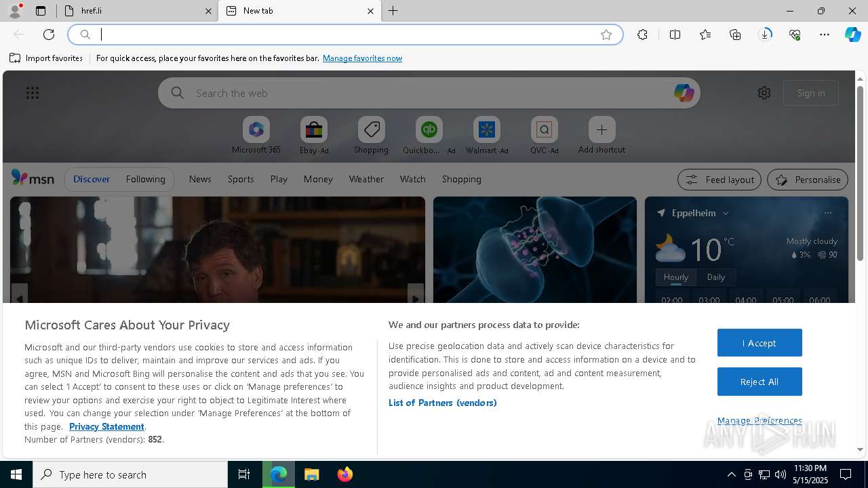The image size is (868, 488).
Task: Click Add shortcut plus tile
Action: 601,135
